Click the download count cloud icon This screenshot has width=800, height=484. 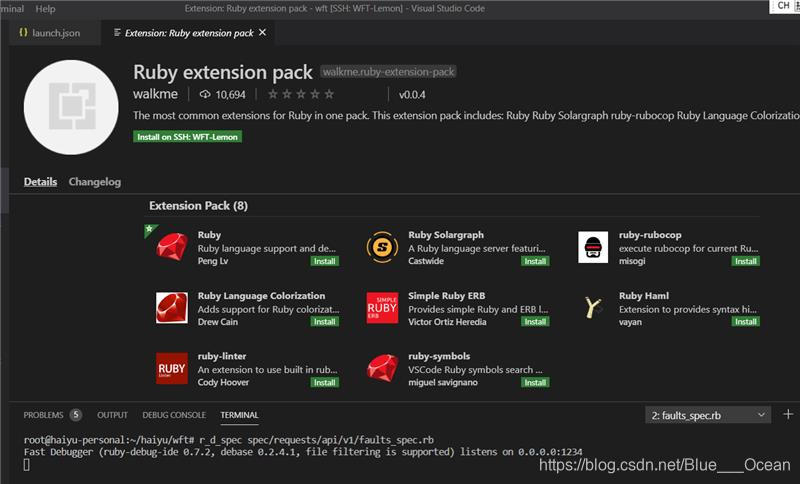[205, 94]
